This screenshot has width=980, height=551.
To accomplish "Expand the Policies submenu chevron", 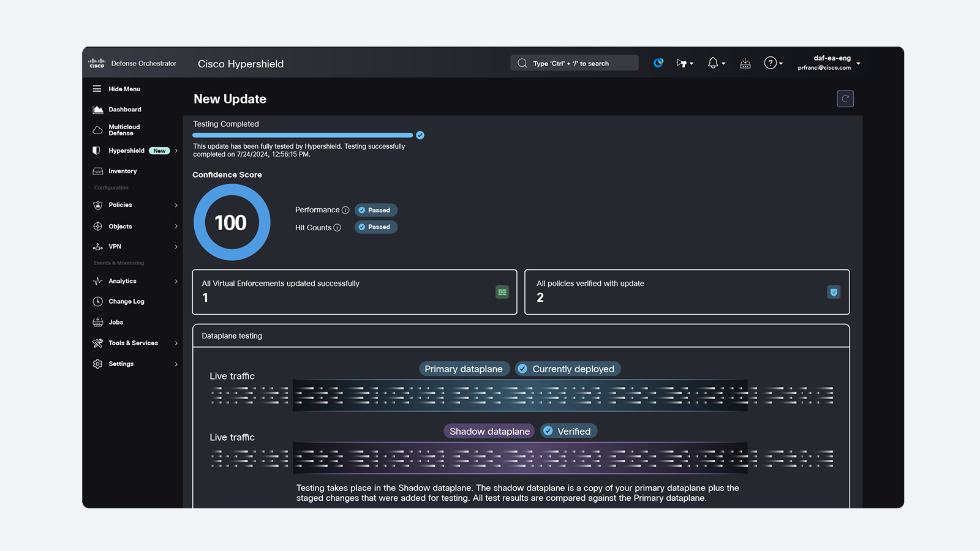I will [176, 205].
